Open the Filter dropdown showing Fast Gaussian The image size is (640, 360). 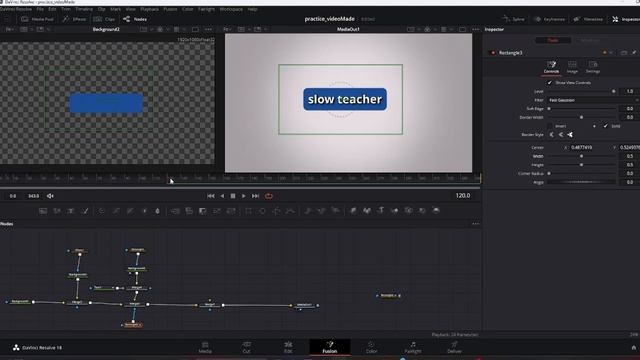click(x=593, y=100)
